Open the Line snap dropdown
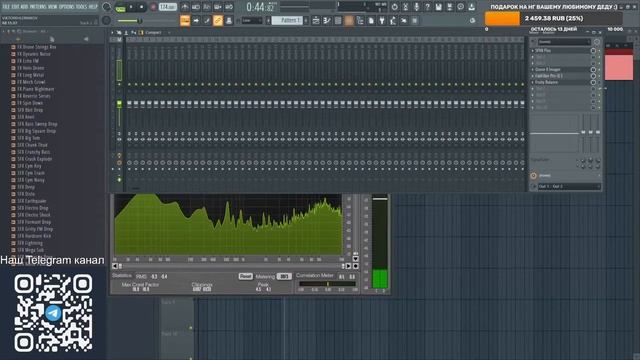This screenshot has height=360, width=640. (x=252, y=20)
